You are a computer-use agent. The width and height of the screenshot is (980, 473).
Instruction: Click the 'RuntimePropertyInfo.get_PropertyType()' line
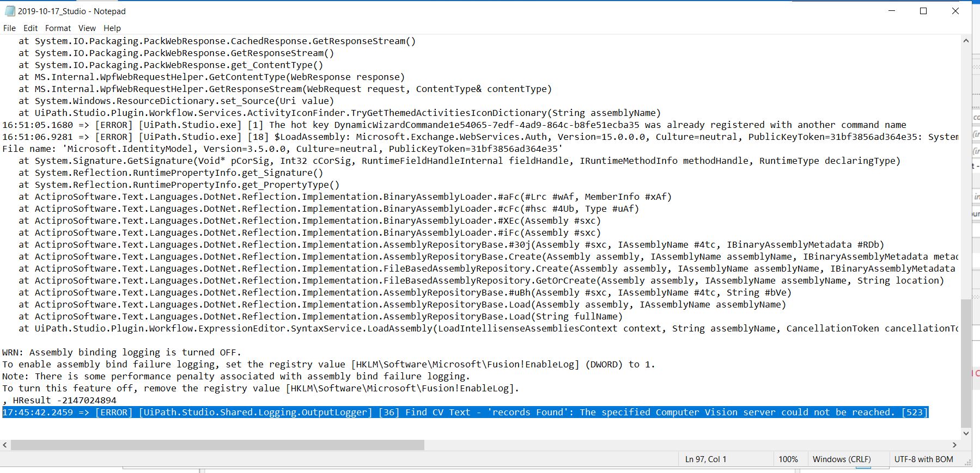tap(179, 185)
